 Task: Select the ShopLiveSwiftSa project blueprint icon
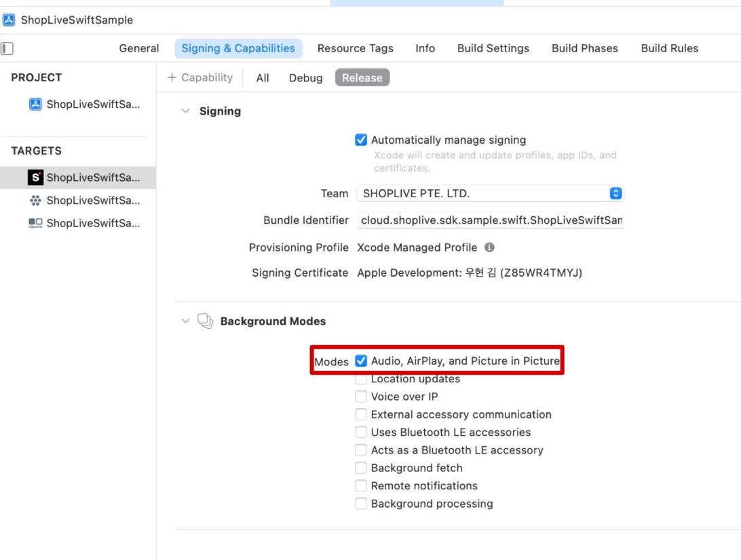pyautogui.click(x=35, y=104)
